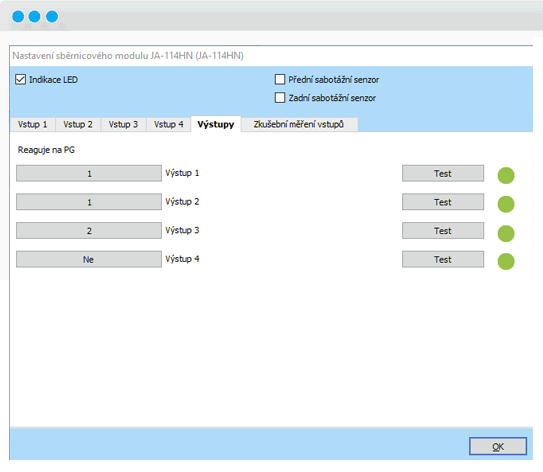The image size is (543, 472).
Task: Click Test button for Výstup 4
Action: click(x=443, y=259)
